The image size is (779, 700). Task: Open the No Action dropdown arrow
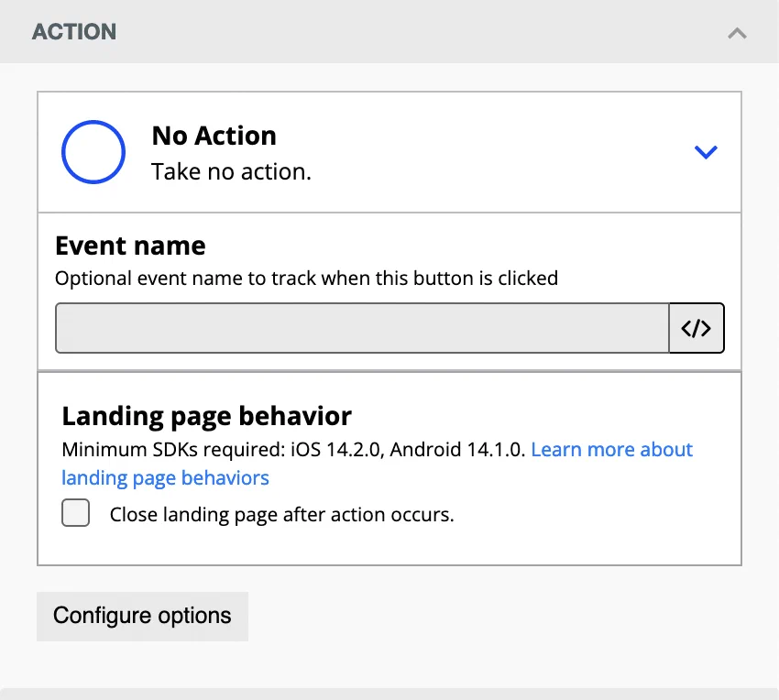(705, 152)
